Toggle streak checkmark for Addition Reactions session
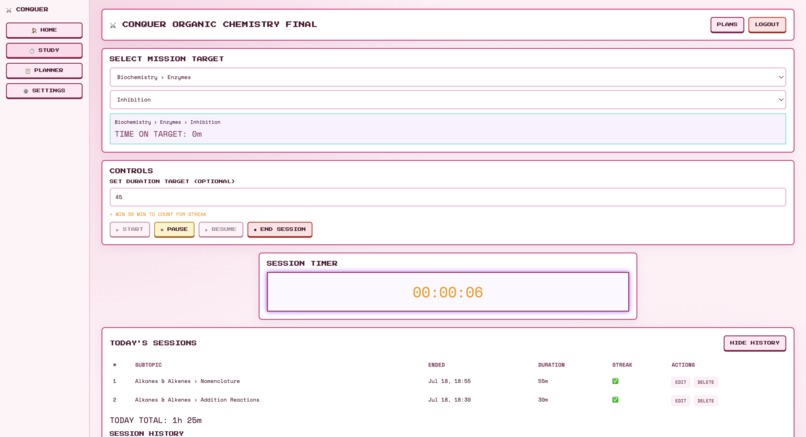806x437 pixels. tap(615, 399)
